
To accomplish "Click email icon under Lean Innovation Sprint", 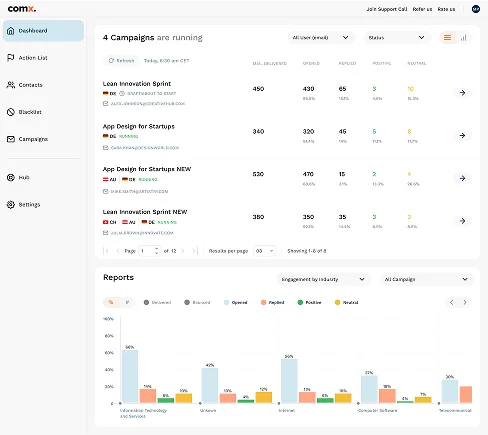I will pos(106,104).
